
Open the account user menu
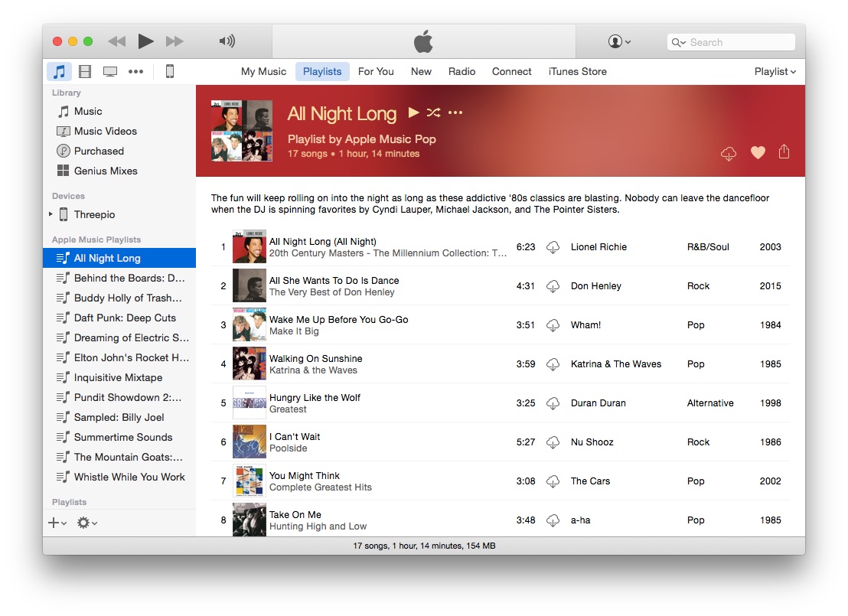(x=619, y=41)
